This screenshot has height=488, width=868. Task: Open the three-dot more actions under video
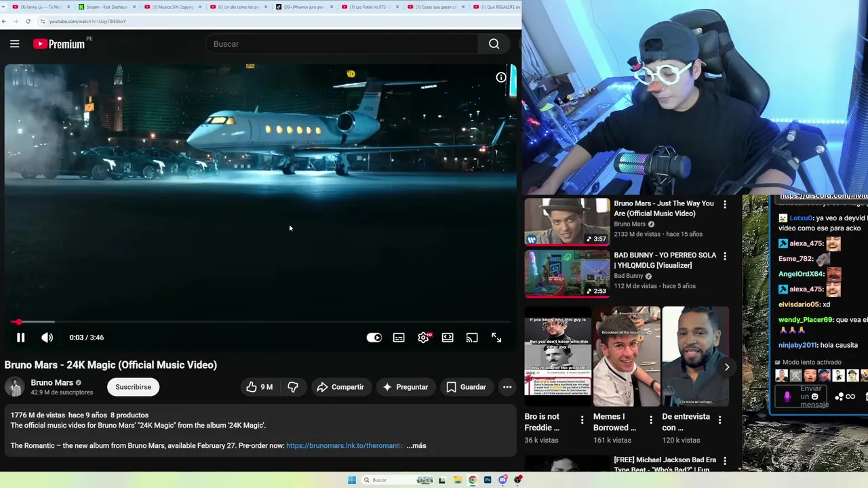[507, 387]
